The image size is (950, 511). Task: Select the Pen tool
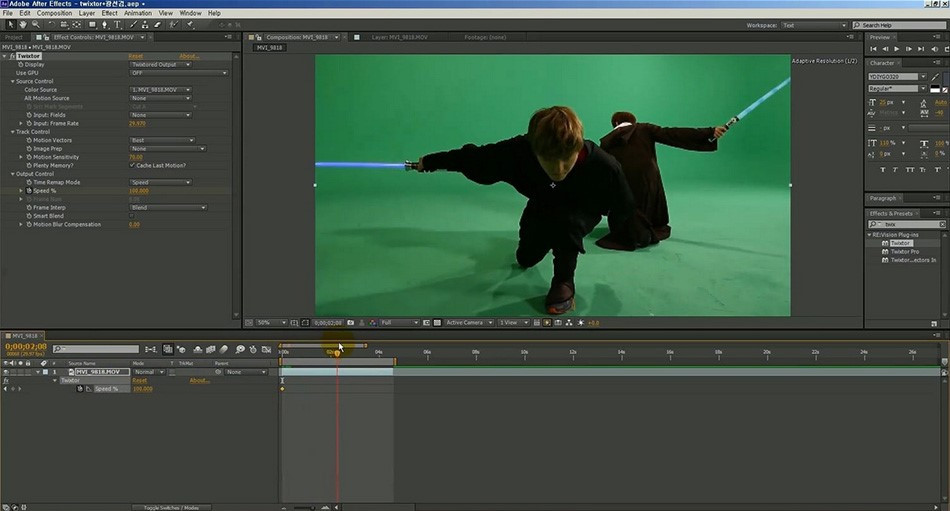click(105, 25)
